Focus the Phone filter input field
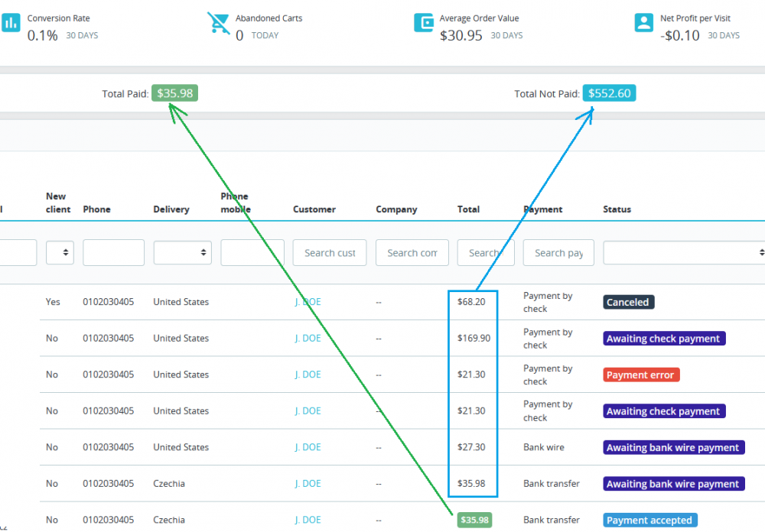Viewport: 765px width, 532px height. 114,252
